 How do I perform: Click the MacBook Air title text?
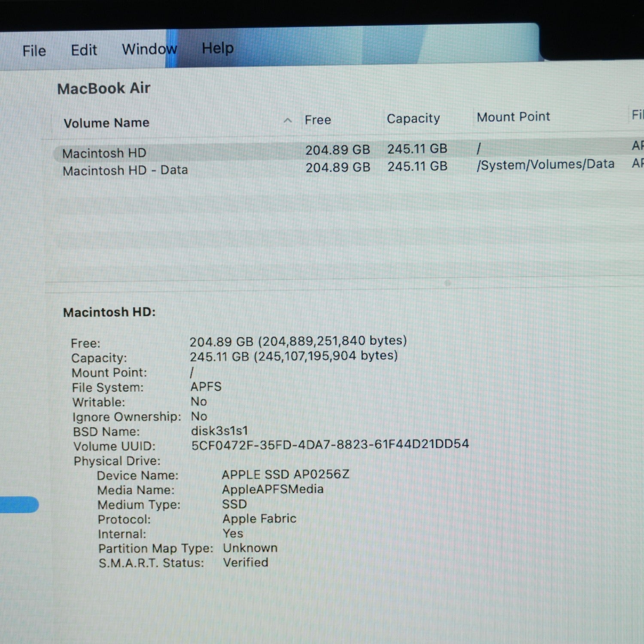coord(103,88)
